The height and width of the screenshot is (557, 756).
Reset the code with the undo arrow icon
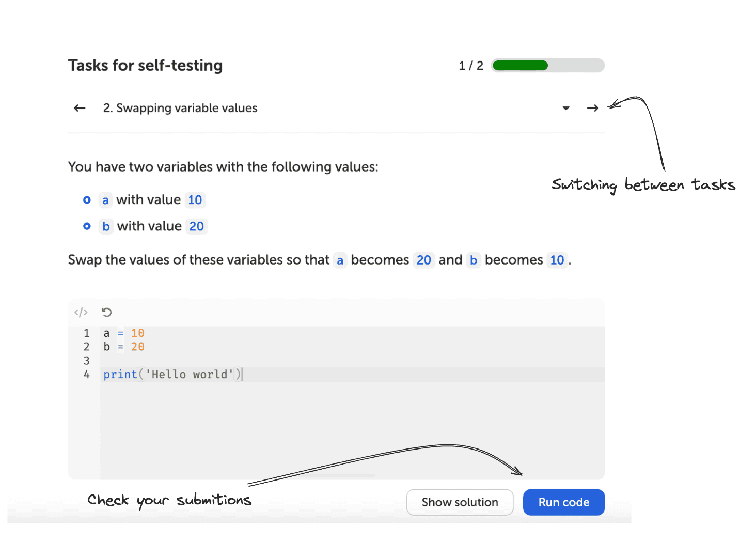(x=106, y=312)
